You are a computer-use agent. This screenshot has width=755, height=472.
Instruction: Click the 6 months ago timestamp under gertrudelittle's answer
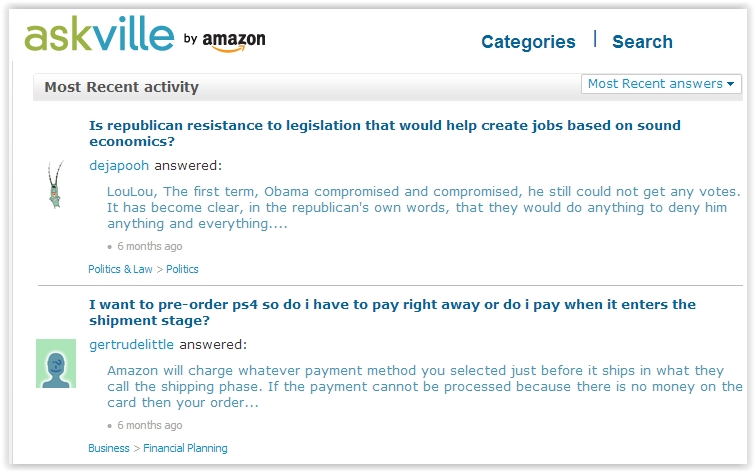tap(149, 425)
